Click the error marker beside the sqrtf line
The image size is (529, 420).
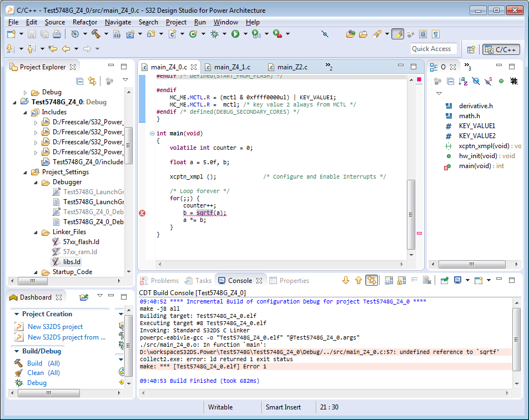coord(142,213)
